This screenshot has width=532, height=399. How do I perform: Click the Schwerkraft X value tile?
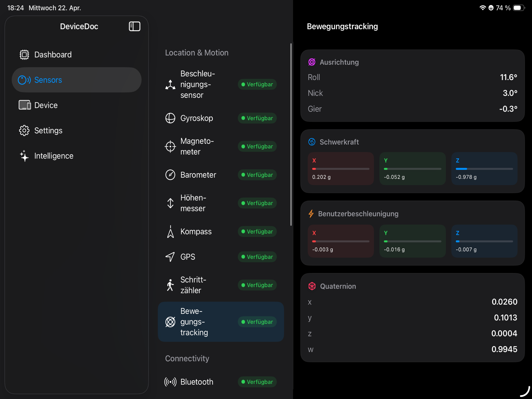click(x=341, y=169)
